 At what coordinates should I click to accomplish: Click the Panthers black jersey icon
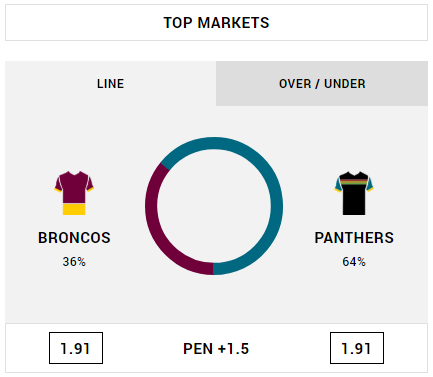354,193
